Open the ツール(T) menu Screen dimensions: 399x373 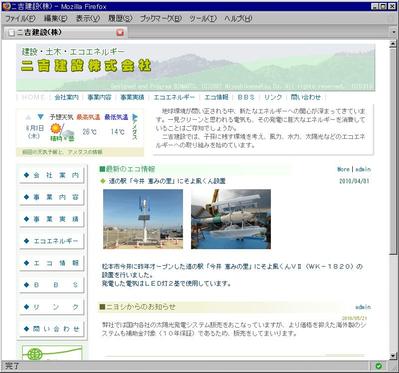tap(203, 19)
